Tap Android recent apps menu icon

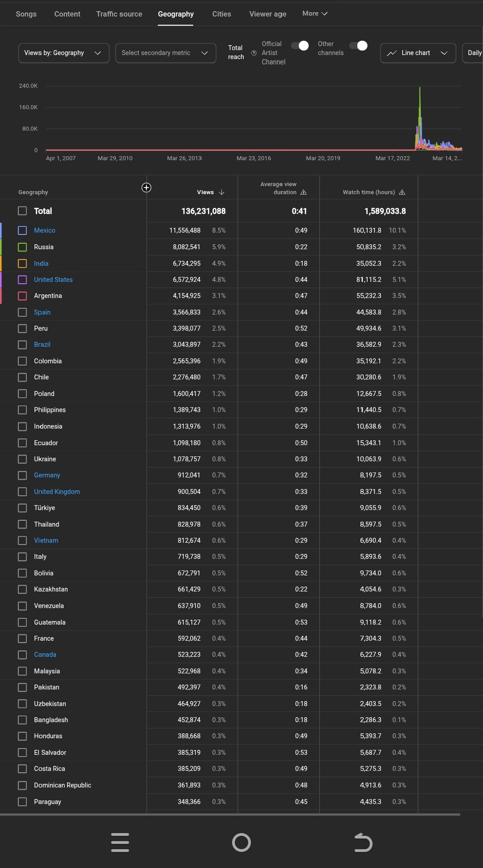(x=120, y=842)
